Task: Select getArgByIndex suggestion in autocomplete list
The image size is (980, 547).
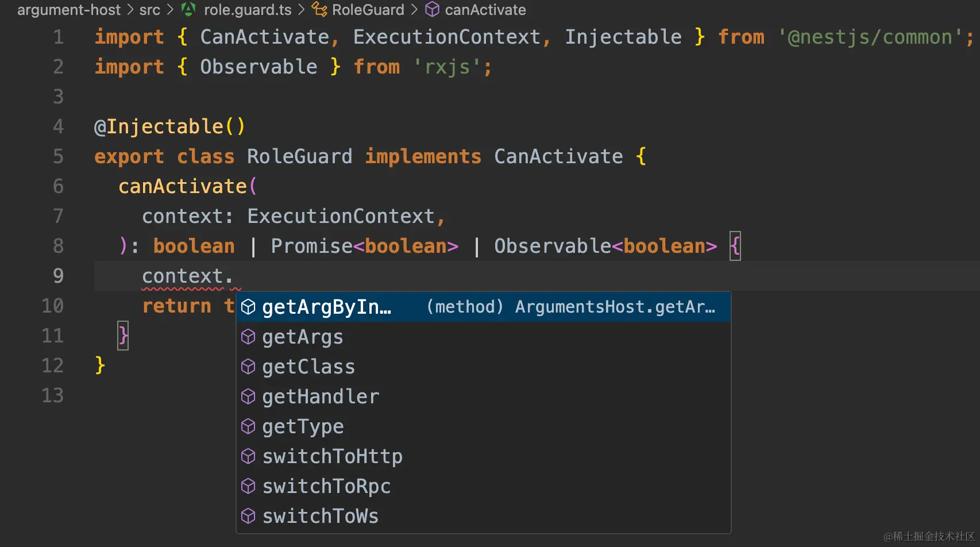Action: [483, 307]
